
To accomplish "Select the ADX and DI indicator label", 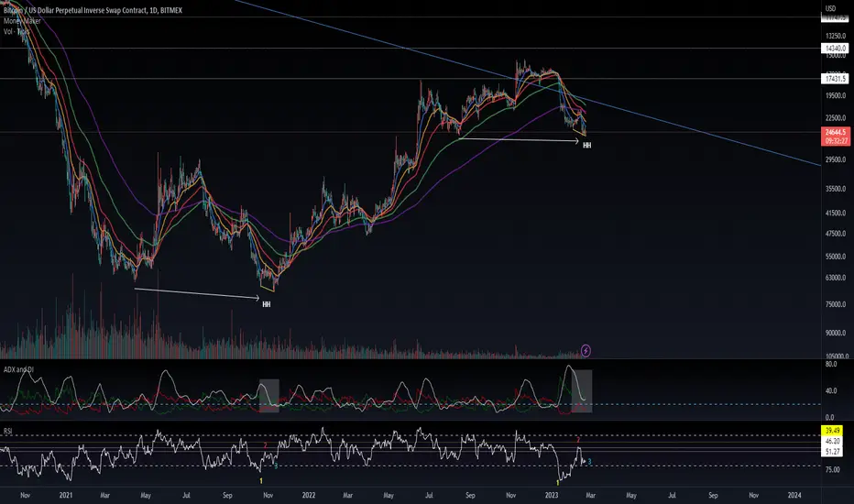I will click(x=18, y=369).
